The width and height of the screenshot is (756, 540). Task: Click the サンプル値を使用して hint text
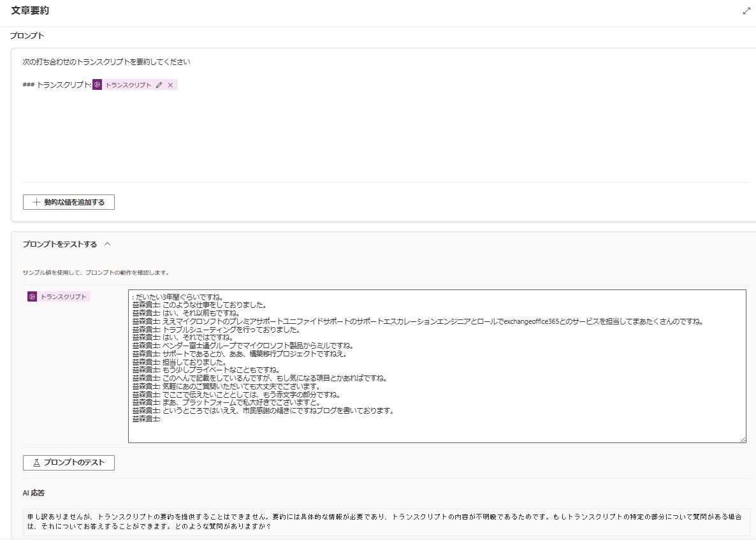pyautogui.click(x=96, y=272)
